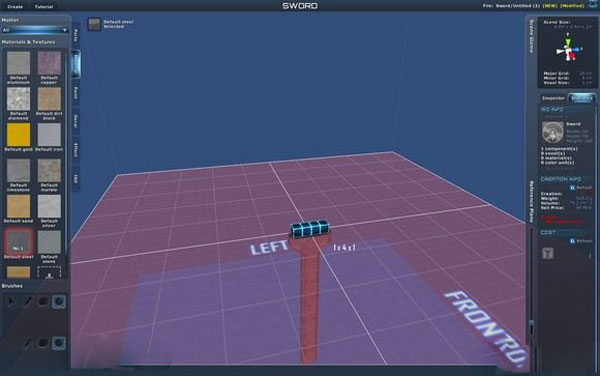
Task: Choose the Default copper material
Action: coord(49,63)
